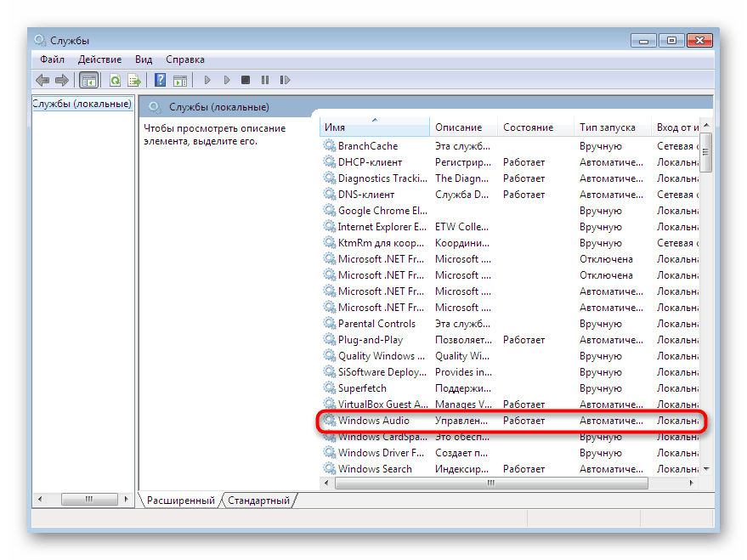Click the vertical scrollbar thumb of services list
The image size is (747, 560).
pyautogui.click(x=706, y=152)
